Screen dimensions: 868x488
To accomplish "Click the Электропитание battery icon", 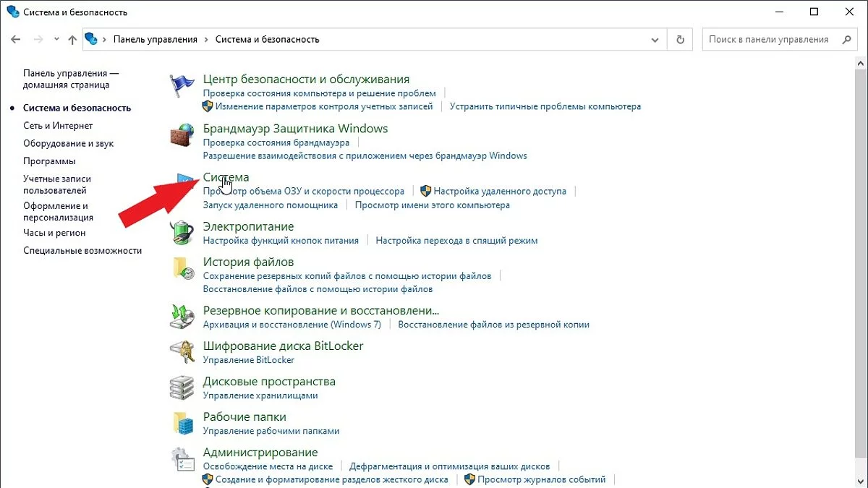I will [x=182, y=233].
